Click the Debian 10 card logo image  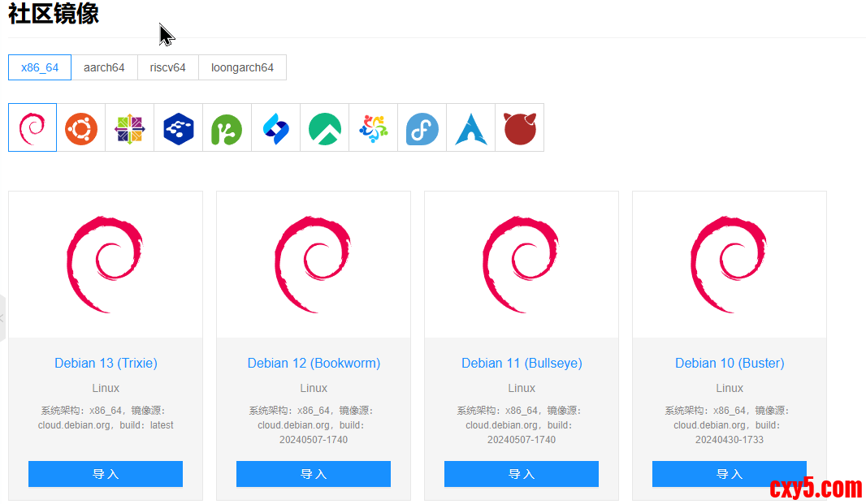pyautogui.click(x=729, y=265)
